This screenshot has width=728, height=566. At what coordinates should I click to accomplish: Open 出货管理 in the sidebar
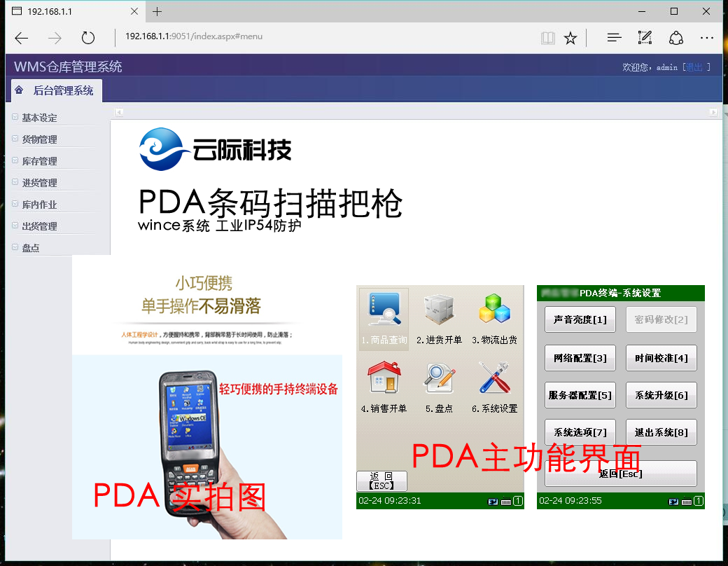[39, 226]
